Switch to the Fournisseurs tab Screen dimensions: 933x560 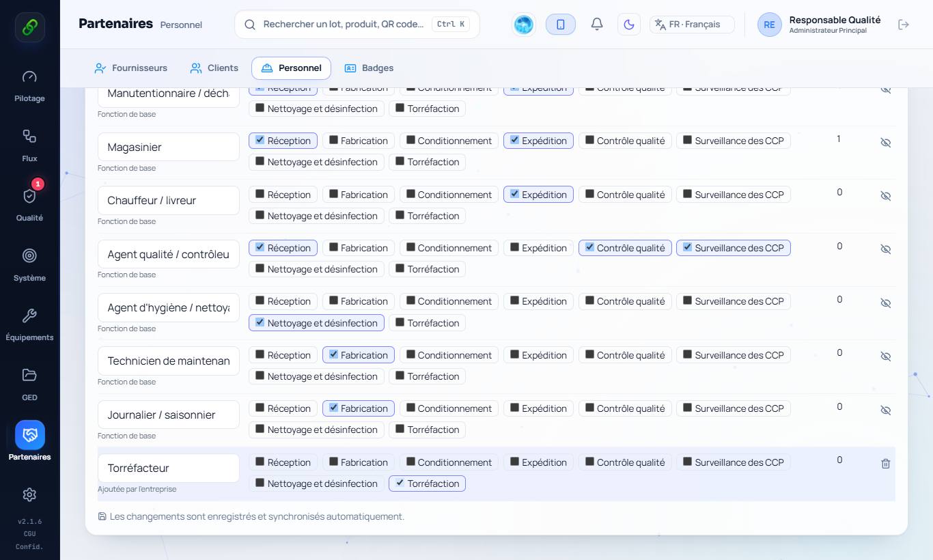pyautogui.click(x=130, y=68)
